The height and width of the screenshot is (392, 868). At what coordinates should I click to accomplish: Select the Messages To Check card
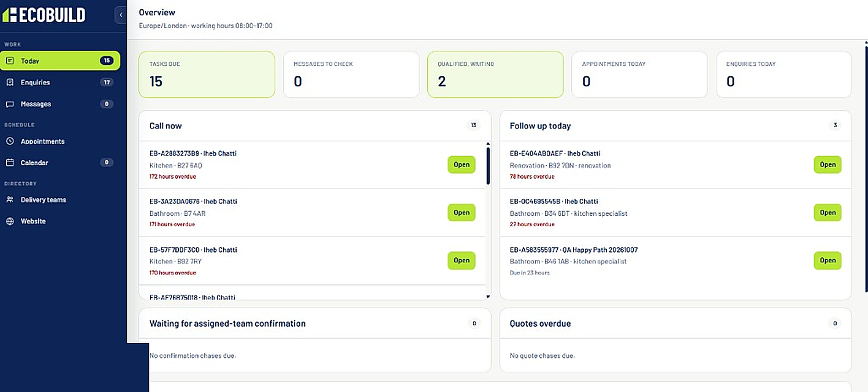coord(351,74)
